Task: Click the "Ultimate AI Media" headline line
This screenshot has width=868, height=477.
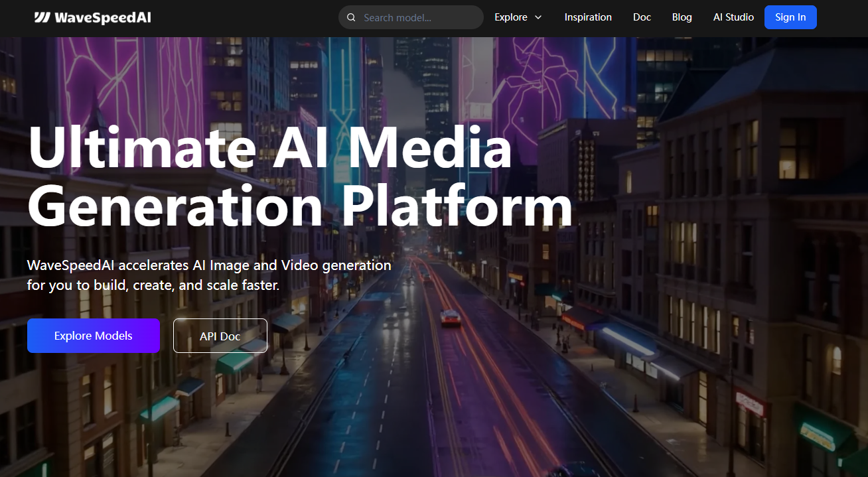Action: click(269, 147)
